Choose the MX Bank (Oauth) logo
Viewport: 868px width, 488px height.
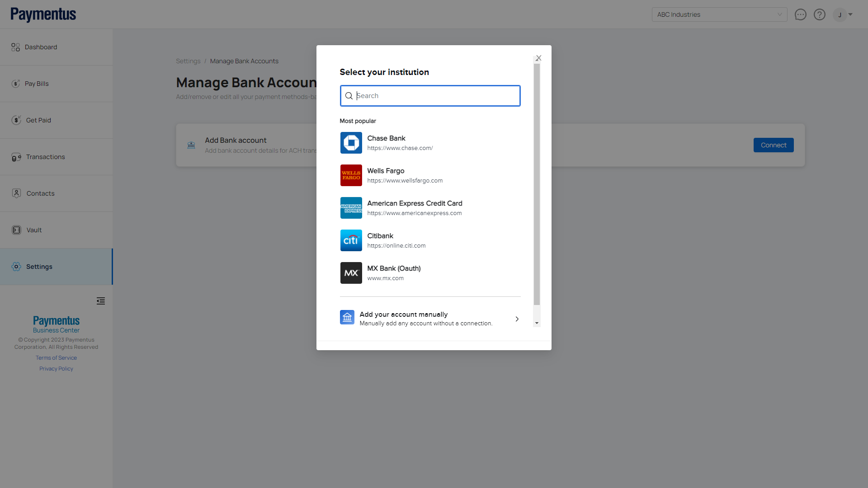[x=351, y=273]
